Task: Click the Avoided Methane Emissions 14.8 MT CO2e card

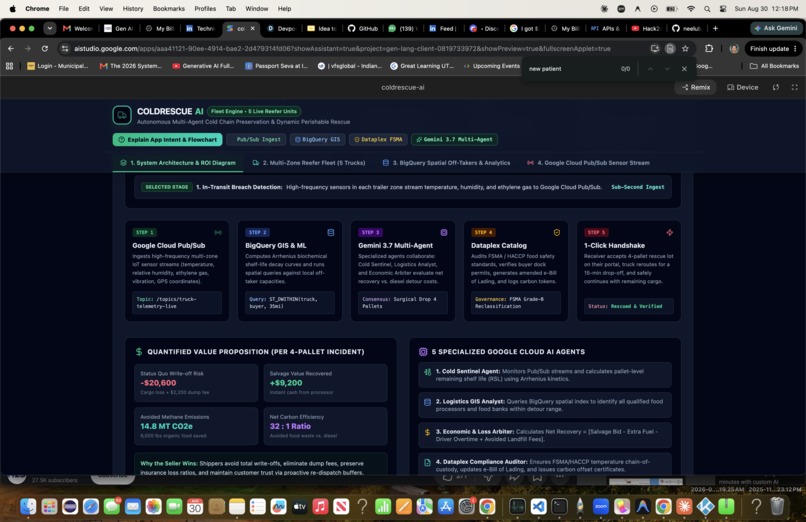Action: [x=196, y=426]
